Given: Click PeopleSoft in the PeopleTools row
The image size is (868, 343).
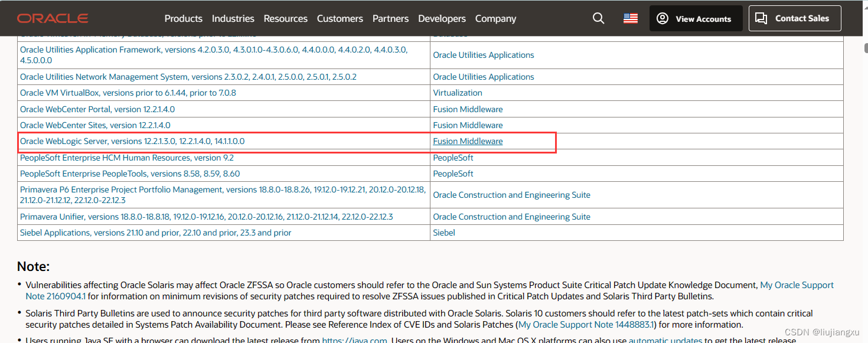Looking at the screenshot, I should click(453, 174).
